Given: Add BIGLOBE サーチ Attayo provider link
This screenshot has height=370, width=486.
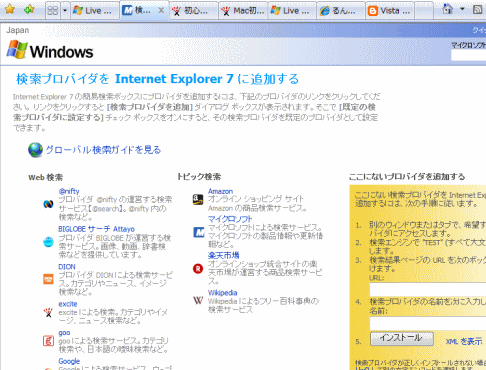Looking at the screenshot, I should (97, 229).
